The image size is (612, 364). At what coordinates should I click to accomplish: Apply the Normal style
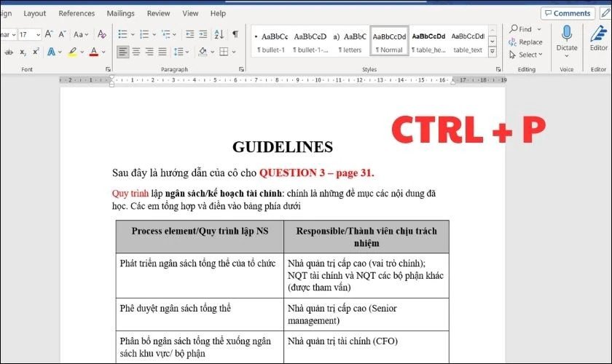389,41
